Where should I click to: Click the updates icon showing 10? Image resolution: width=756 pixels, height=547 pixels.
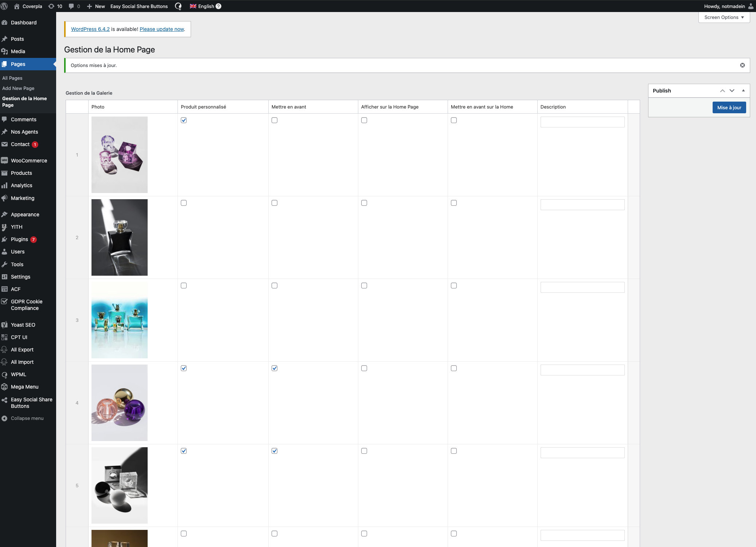tap(51, 6)
